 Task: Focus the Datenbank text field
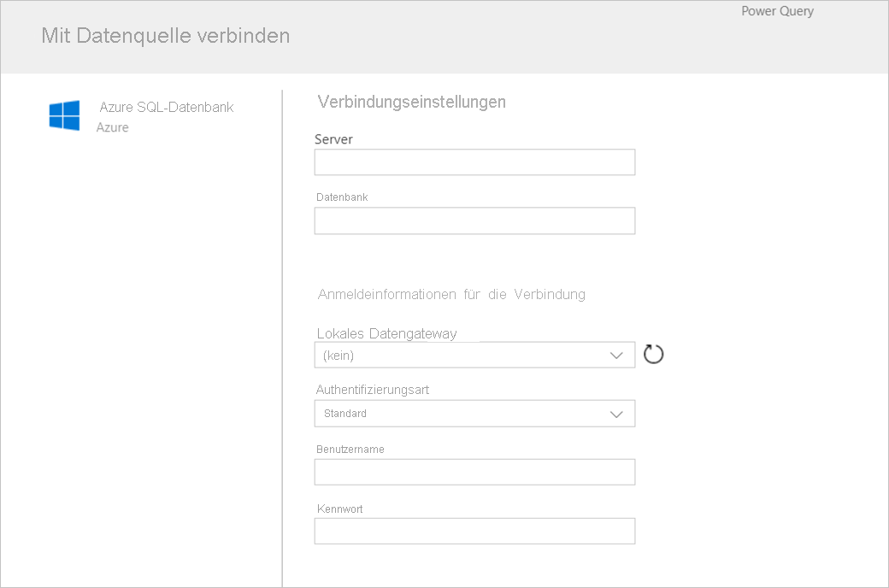click(x=474, y=220)
